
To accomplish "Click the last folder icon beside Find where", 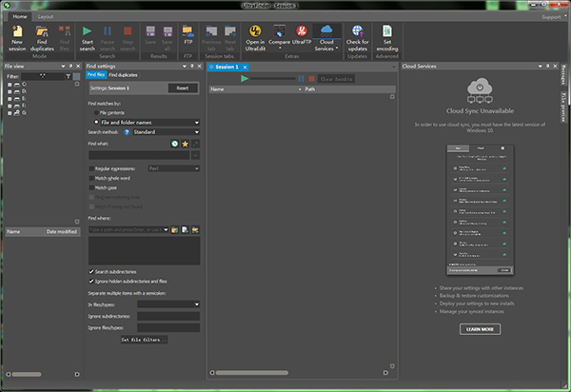I will (x=195, y=229).
